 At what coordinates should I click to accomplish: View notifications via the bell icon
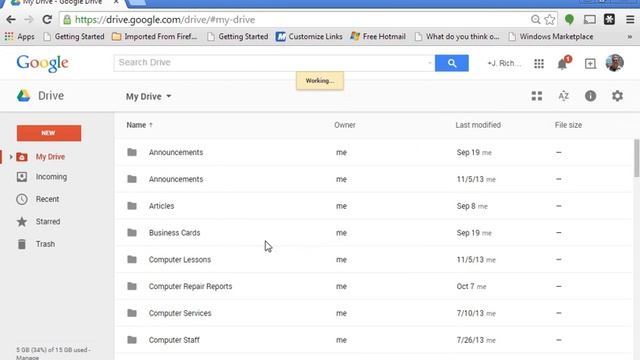(x=562, y=63)
